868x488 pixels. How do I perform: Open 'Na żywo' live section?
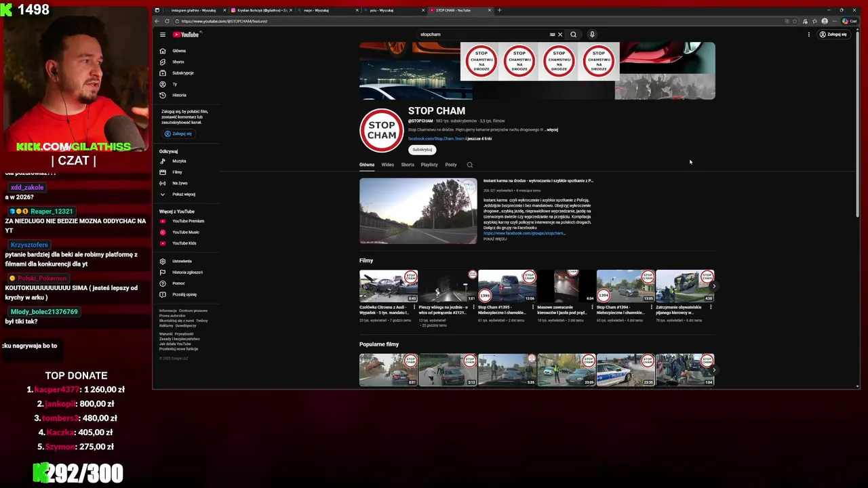pos(180,183)
